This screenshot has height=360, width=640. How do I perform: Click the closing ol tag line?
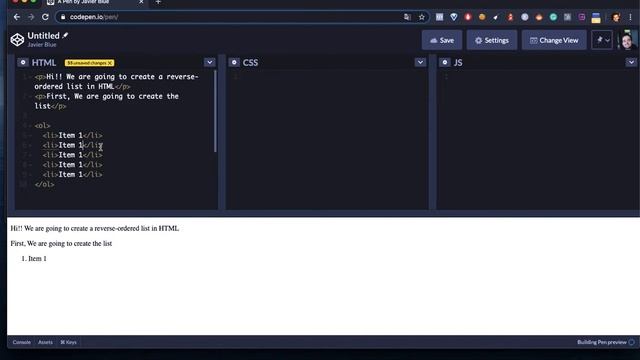(x=44, y=184)
